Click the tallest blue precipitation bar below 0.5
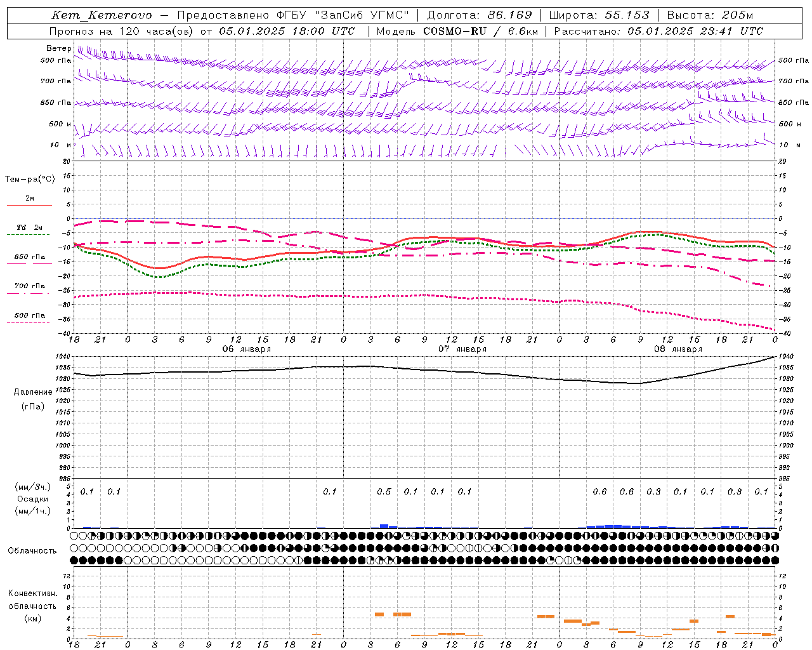This screenshot has height=650, width=812. tap(384, 526)
